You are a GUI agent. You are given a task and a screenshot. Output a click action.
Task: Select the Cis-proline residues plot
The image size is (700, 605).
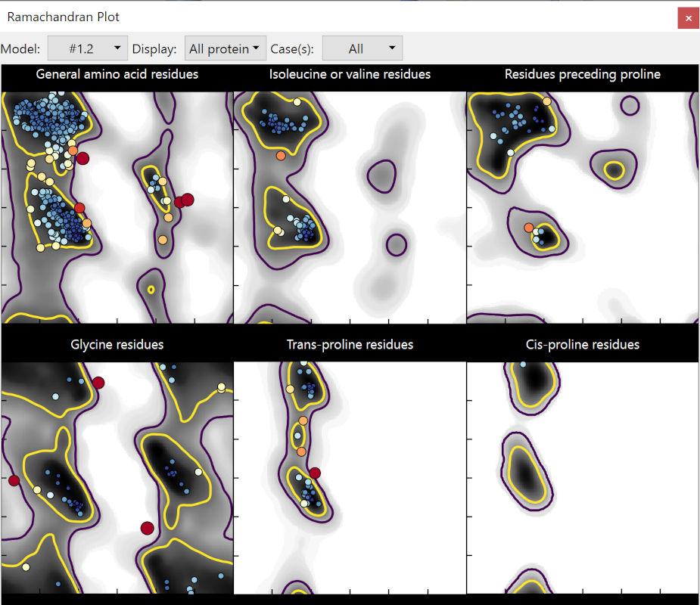coord(582,477)
